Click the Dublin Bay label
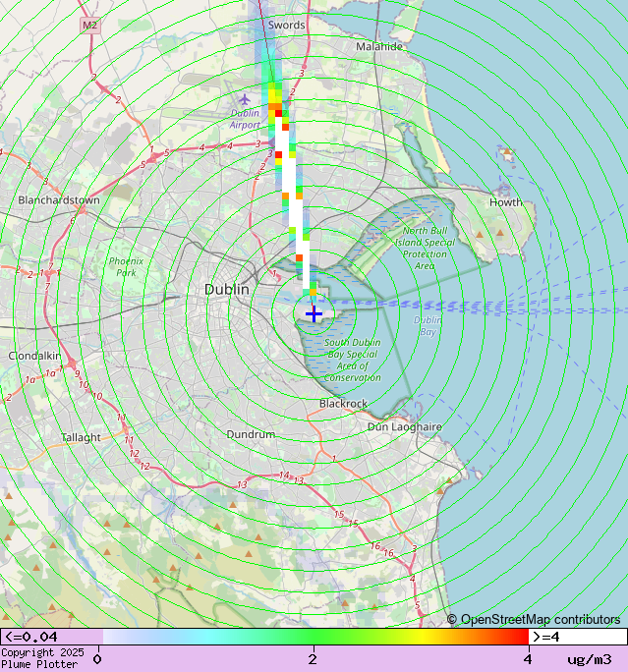Image resolution: width=628 pixels, height=672 pixels. (x=428, y=326)
